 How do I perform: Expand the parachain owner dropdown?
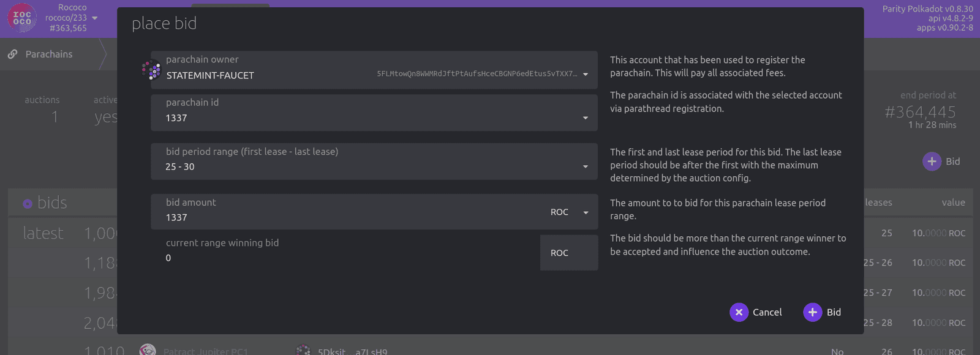(586, 74)
